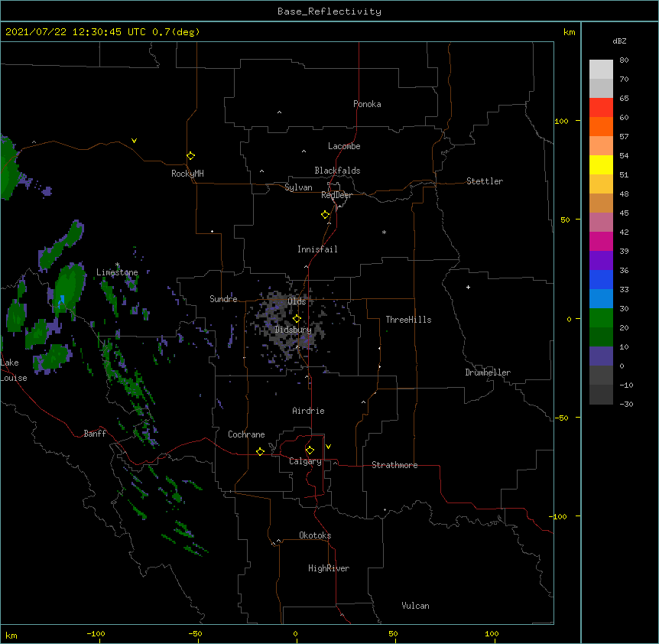659x644 pixels.
Task: Click the Sylvan label
Action: tap(298, 187)
